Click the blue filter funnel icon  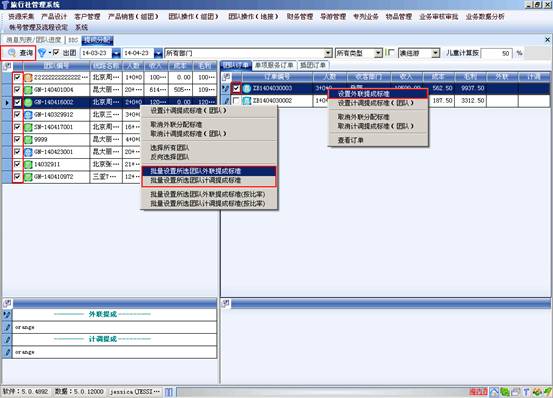(x=42, y=53)
